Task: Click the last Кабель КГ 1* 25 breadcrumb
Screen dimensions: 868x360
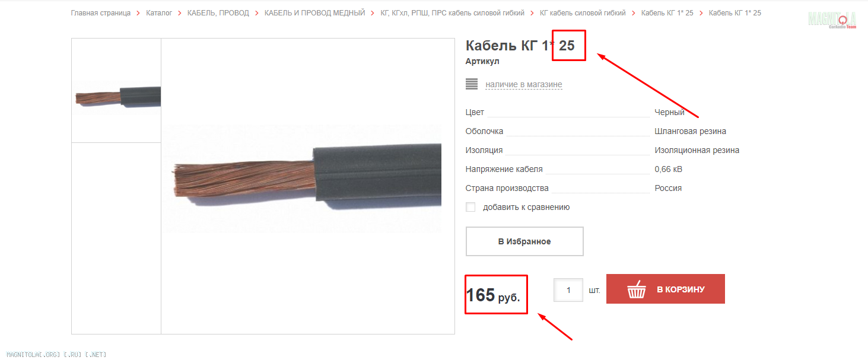Action: coord(735,13)
